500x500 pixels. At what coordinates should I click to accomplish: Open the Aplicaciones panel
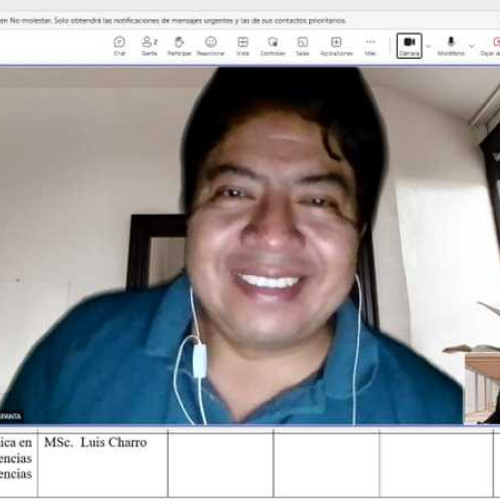pyautogui.click(x=336, y=46)
